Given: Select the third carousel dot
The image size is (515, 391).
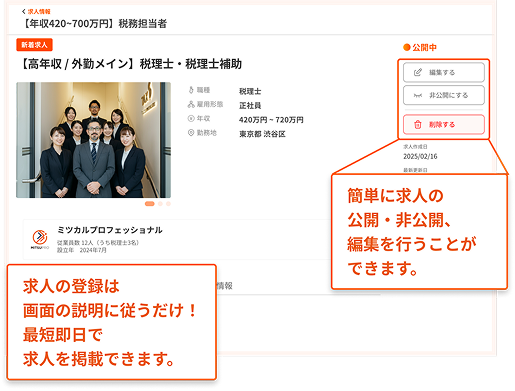Looking at the screenshot, I should point(168,204).
